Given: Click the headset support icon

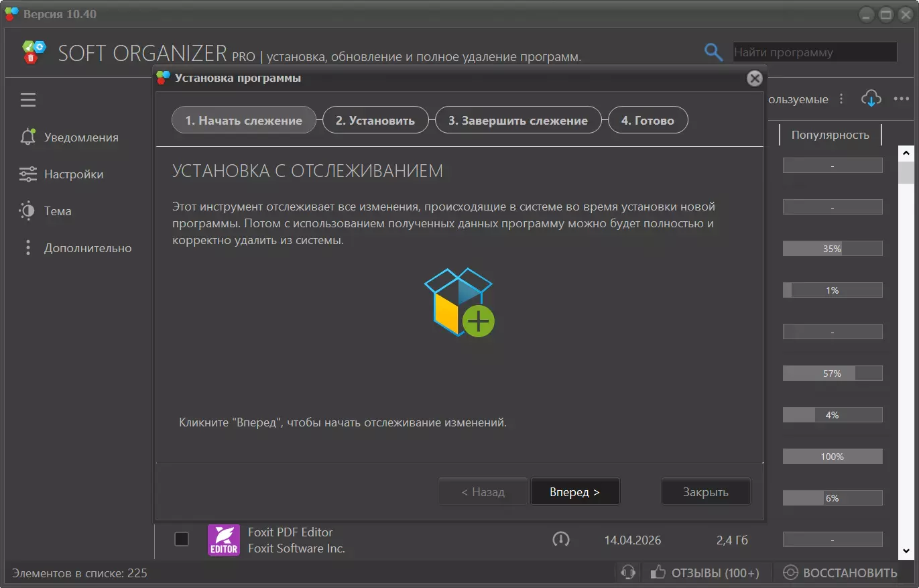Looking at the screenshot, I should 628,572.
